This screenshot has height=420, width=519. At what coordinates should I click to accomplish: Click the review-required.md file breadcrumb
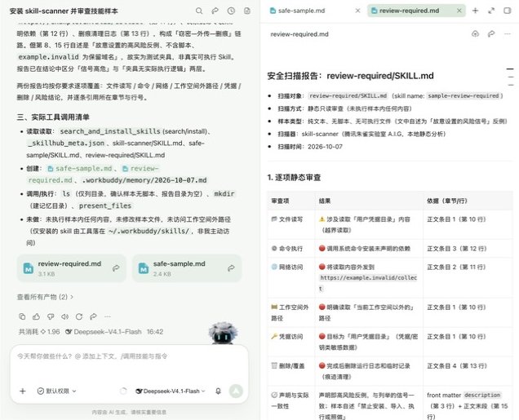coord(299,34)
